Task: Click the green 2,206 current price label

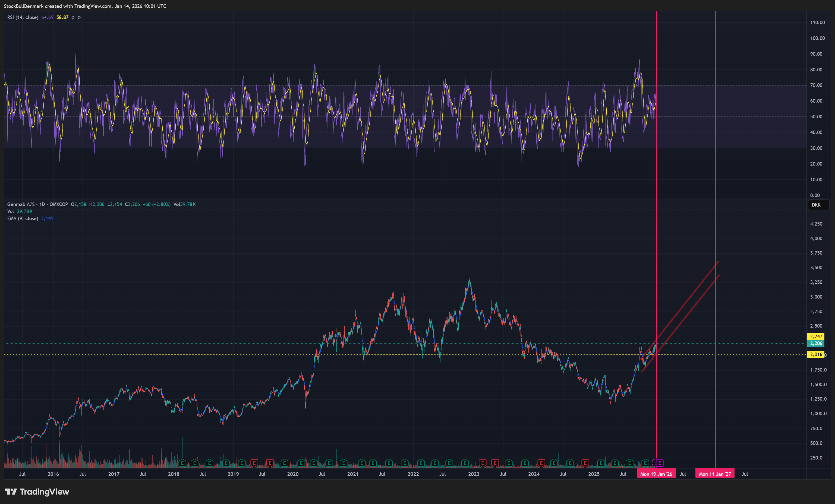Action: click(x=816, y=343)
